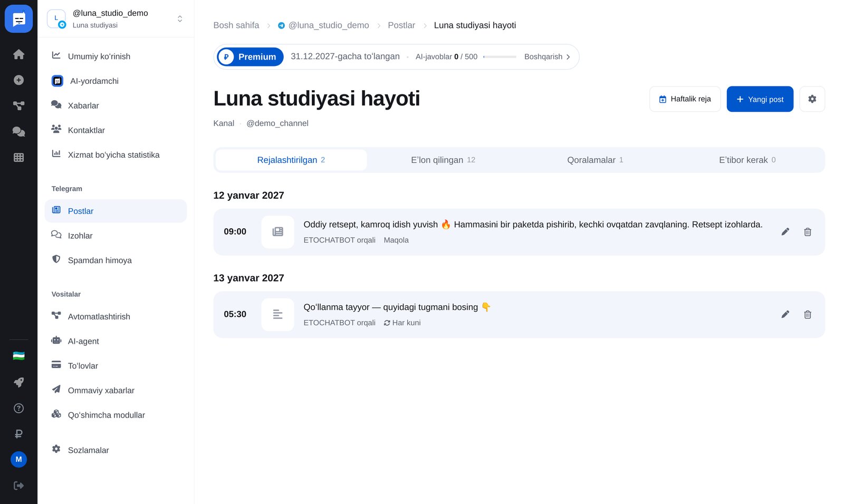Click the rocket icon in the dark rail
This screenshot has height=504, width=844.
18,382
